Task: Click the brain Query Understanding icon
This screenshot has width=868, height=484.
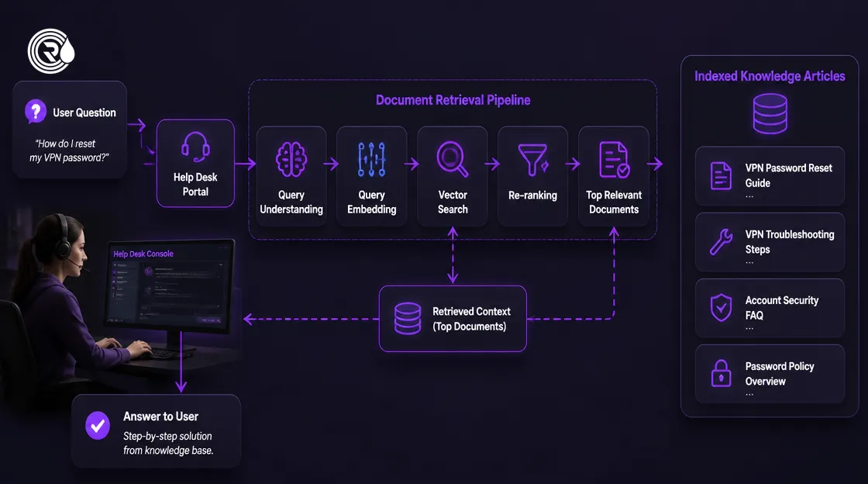Action: pos(291,160)
